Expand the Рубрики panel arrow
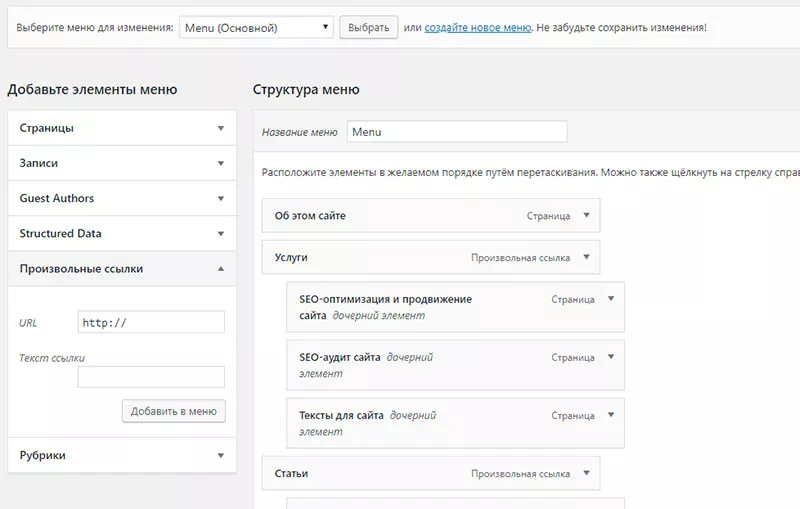This screenshot has width=800, height=509. 220,455
